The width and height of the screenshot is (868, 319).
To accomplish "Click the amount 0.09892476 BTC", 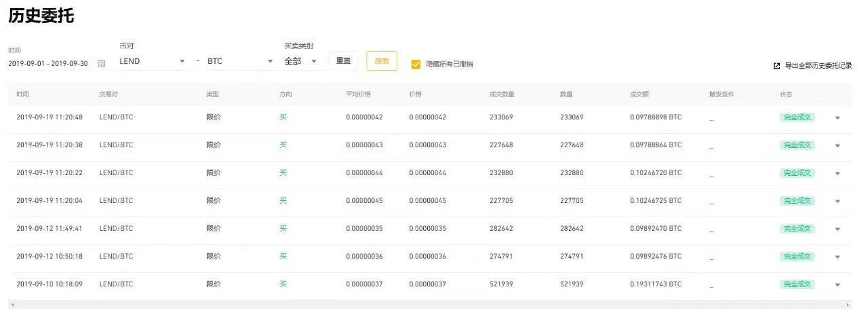I will coord(656,257).
